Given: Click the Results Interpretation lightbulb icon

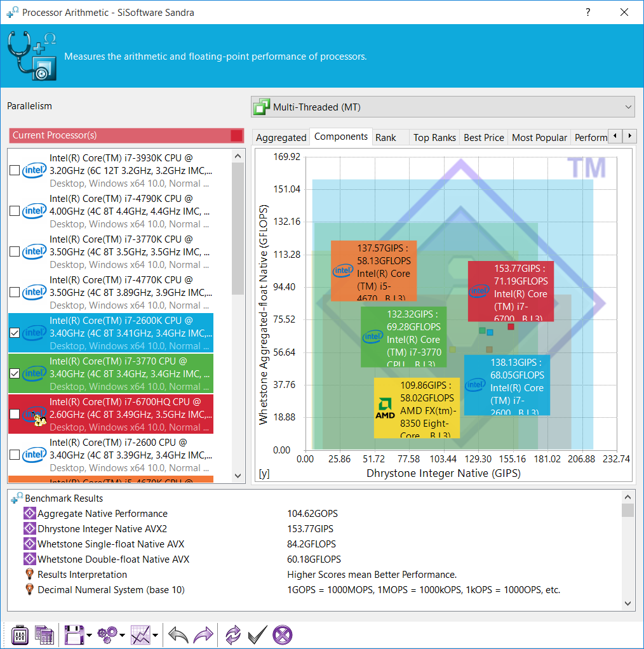Looking at the screenshot, I should click(29, 574).
